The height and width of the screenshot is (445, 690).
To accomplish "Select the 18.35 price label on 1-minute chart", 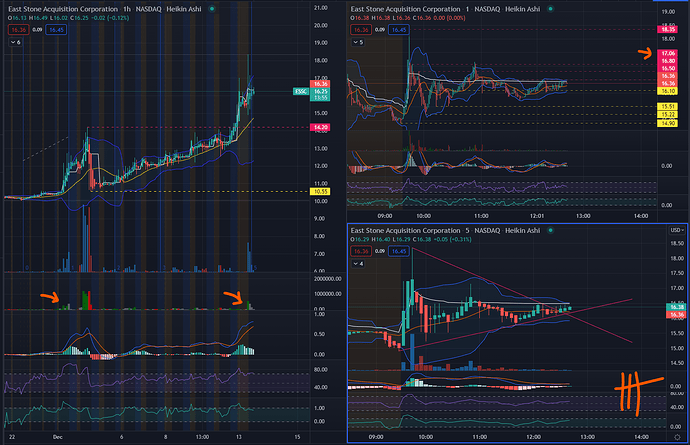I will 668,29.
